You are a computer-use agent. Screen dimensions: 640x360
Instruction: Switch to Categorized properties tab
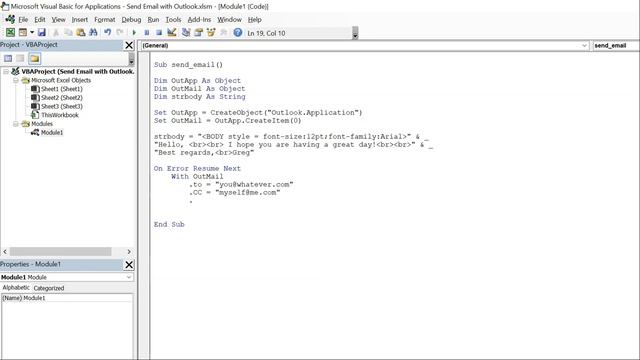[49, 288]
